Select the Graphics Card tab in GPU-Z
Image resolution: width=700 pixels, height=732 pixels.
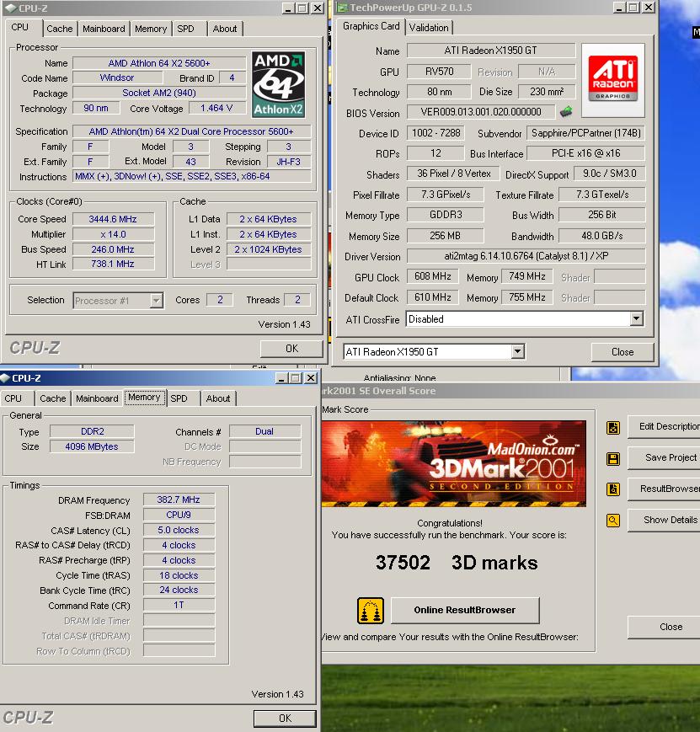371,26
